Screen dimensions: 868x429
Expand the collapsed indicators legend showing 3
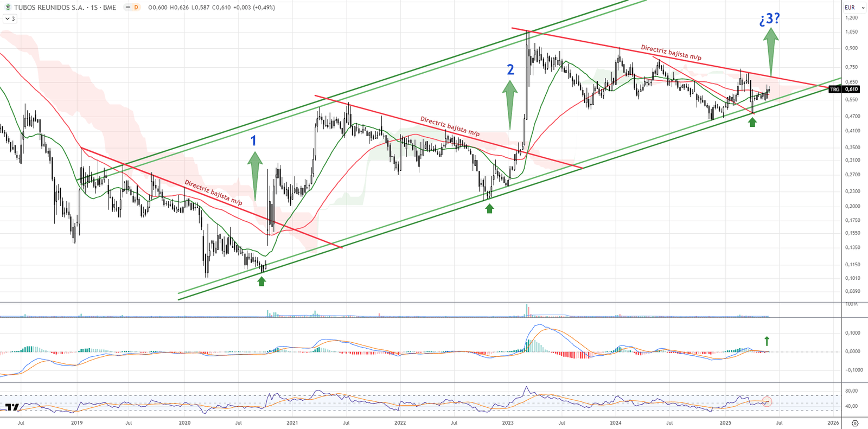[10, 18]
